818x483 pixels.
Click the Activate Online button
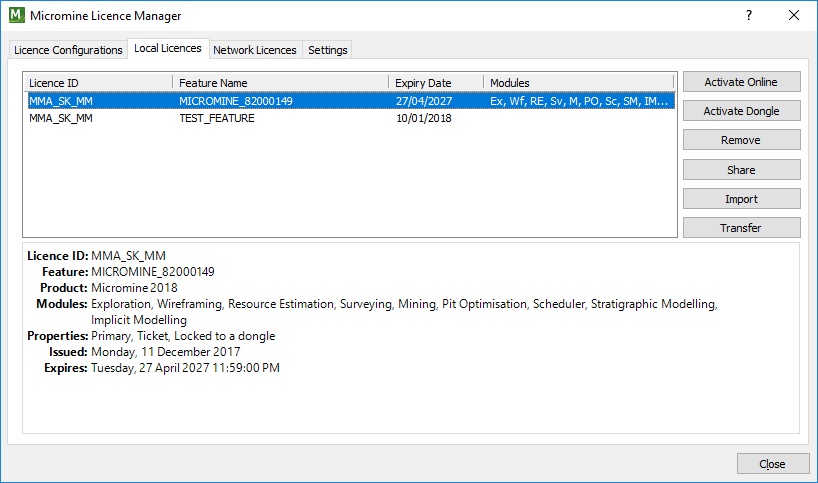point(741,82)
